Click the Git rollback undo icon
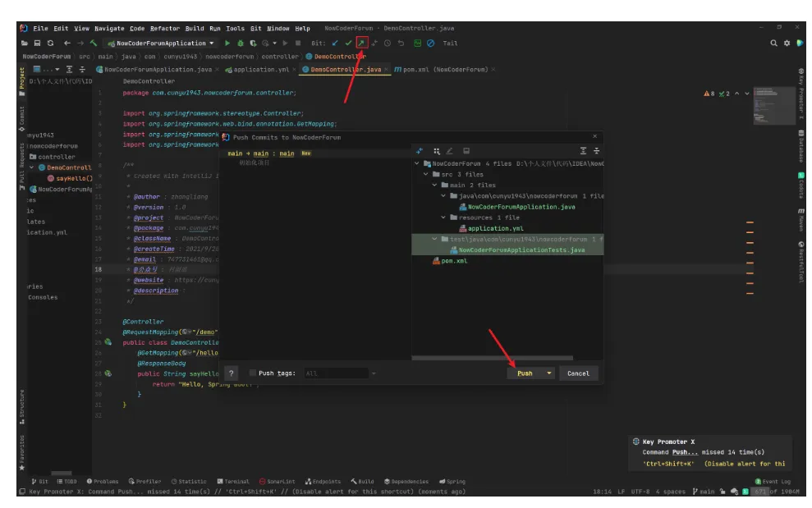The height and width of the screenshot is (508, 812). 401,43
